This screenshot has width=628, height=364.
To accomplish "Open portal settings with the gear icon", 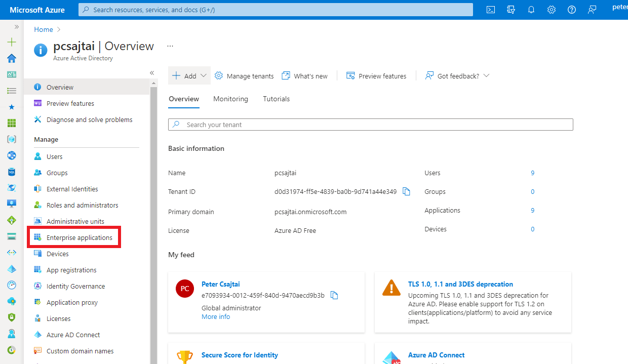I will (551, 9).
